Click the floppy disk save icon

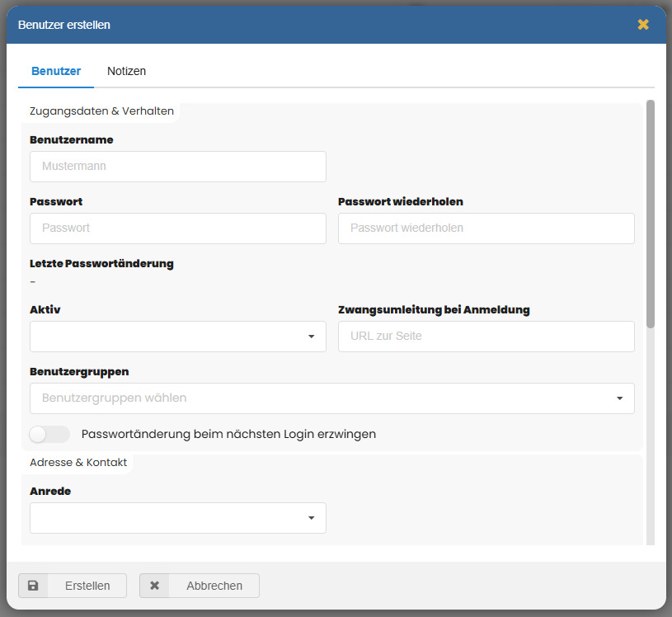[33, 586]
